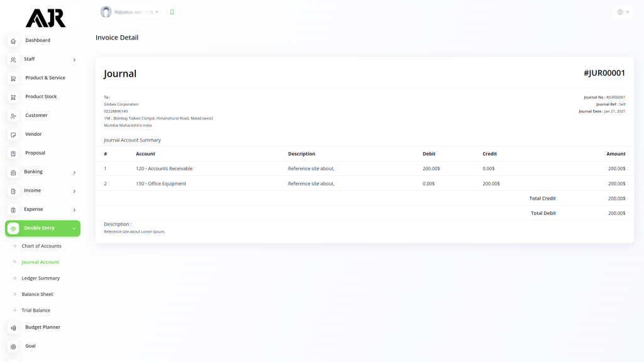The width and height of the screenshot is (644, 362).
Task: Click the Dashboard home icon
Action: (x=13, y=41)
